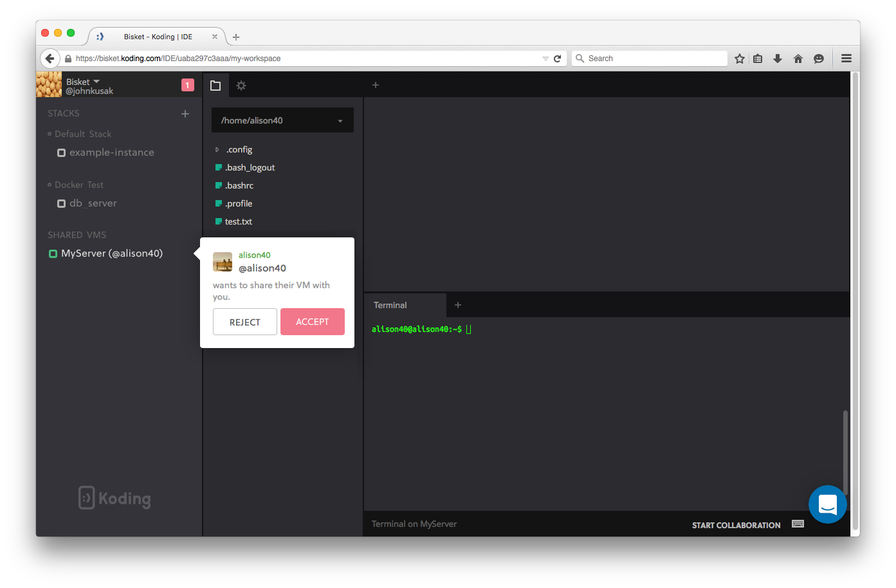This screenshot has height=588, width=896.
Task: Click the johnkusak profile avatar
Action: coord(49,85)
